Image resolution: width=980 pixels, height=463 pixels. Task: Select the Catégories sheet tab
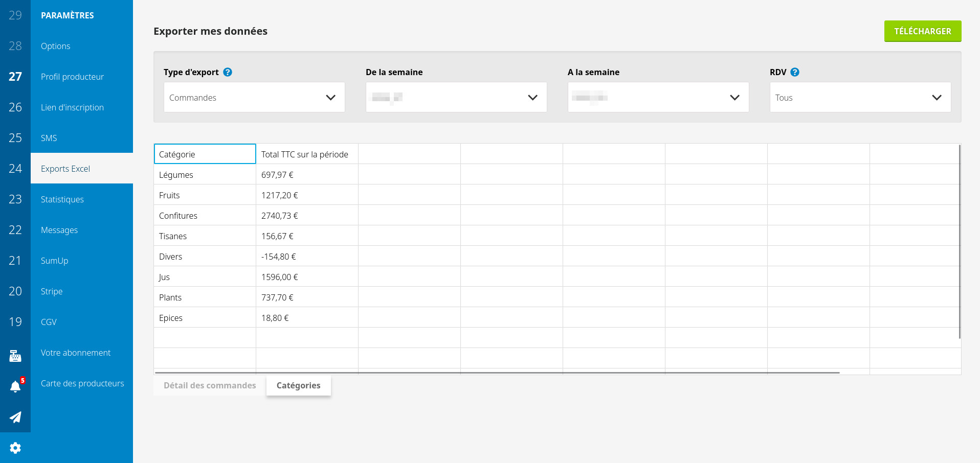(298, 385)
